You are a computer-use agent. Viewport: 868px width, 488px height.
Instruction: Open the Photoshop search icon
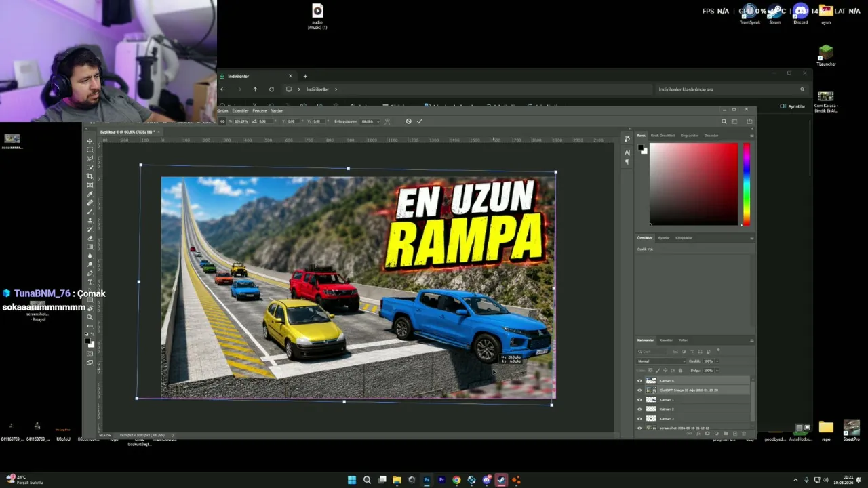click(x=724, y=121)
